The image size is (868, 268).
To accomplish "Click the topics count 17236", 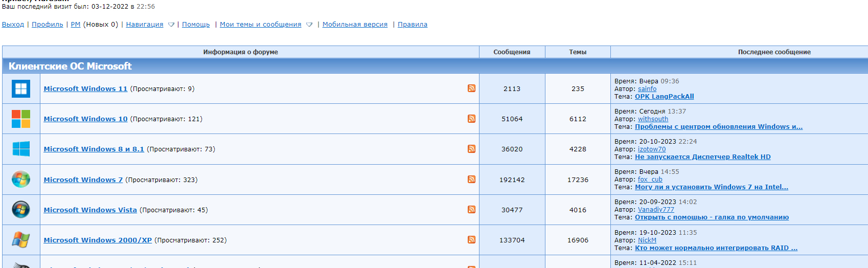I will tap(578, 180).
